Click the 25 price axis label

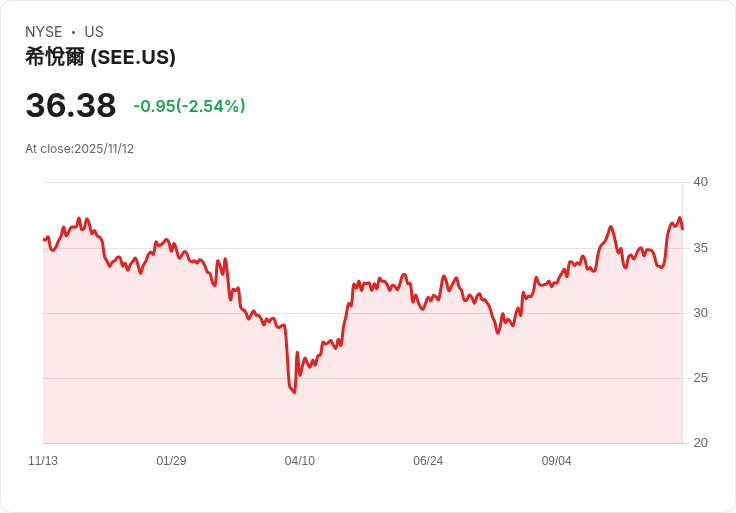pos(700,378)
